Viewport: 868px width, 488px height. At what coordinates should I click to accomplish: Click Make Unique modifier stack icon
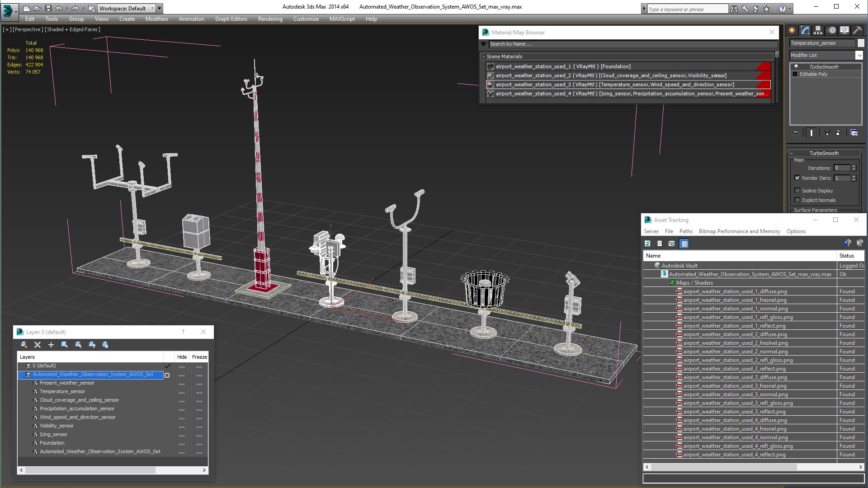click(827, 133)
